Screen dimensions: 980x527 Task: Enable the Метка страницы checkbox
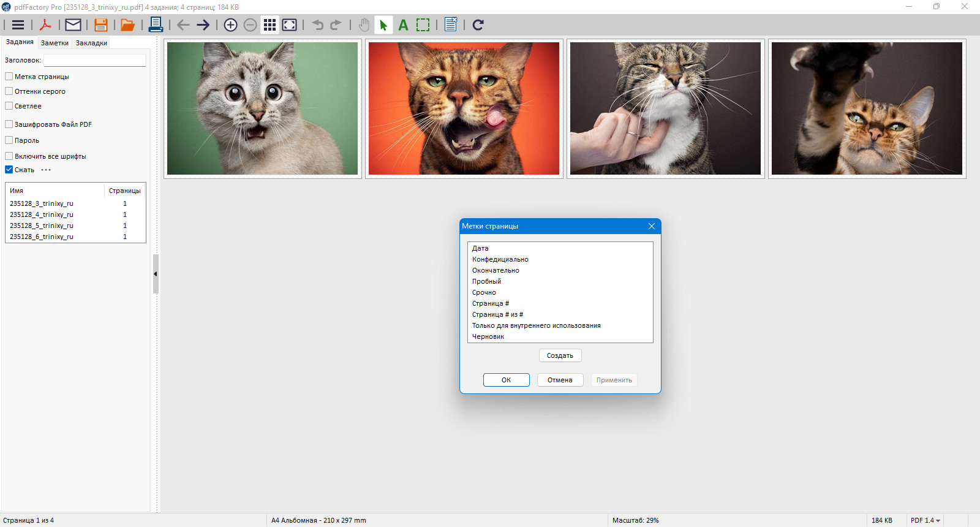[9, 77]
